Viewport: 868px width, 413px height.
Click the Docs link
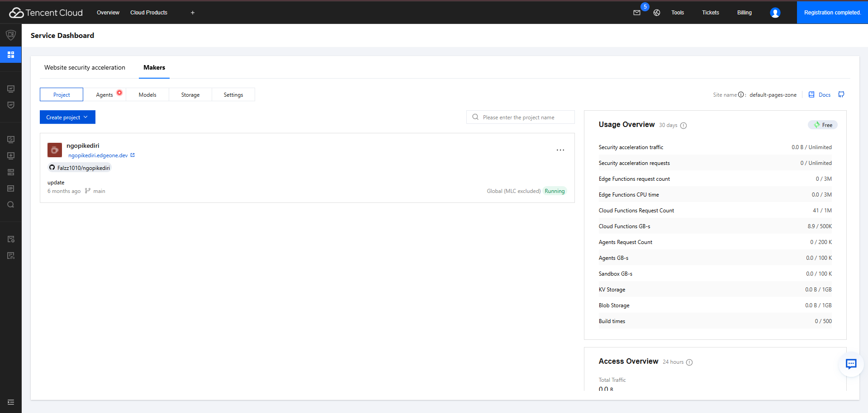(x=825, y=95)
